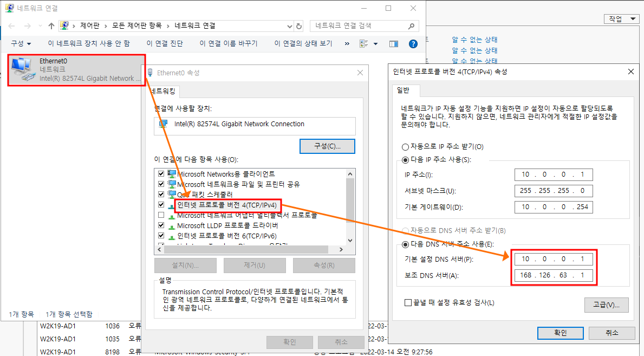
Task: Click 이 연결 진단 toolbar item
Action: 165,43
